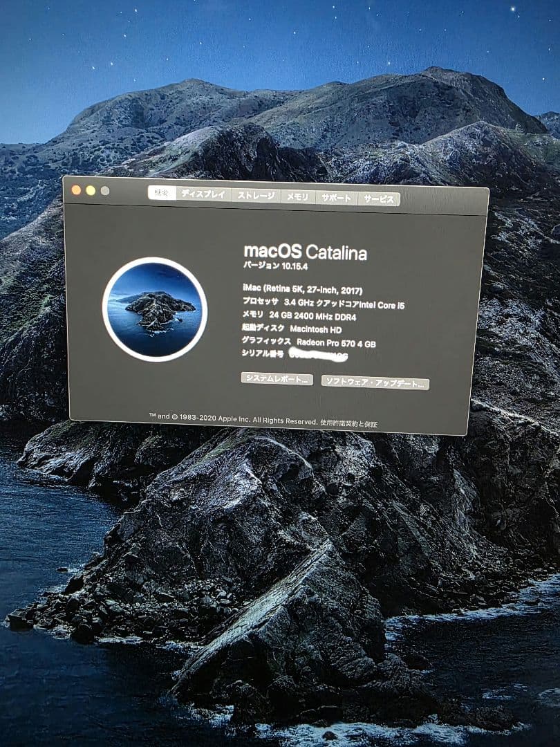Image resolution: width=560 pixels, height=747 pixels.
Task: Click the yellow minimize window control
Action: coord(91,189)
